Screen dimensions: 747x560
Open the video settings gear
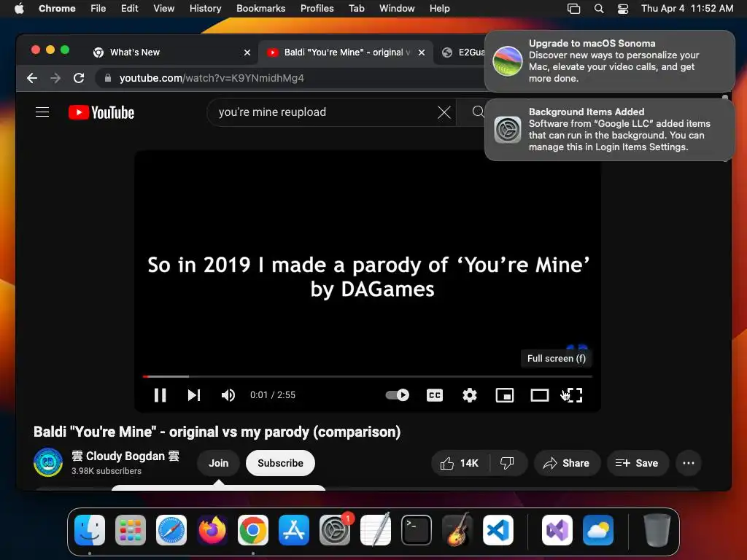click(470, 395)
